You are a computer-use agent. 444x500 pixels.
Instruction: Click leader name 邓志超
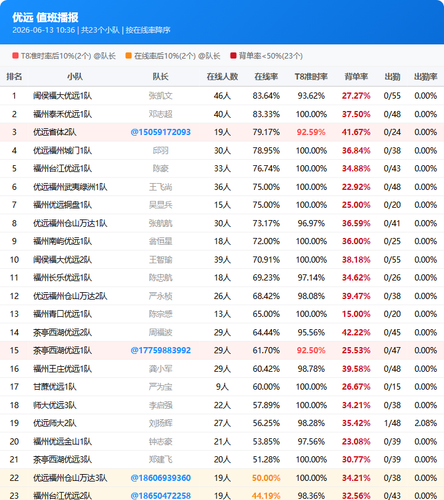(160, 114)
